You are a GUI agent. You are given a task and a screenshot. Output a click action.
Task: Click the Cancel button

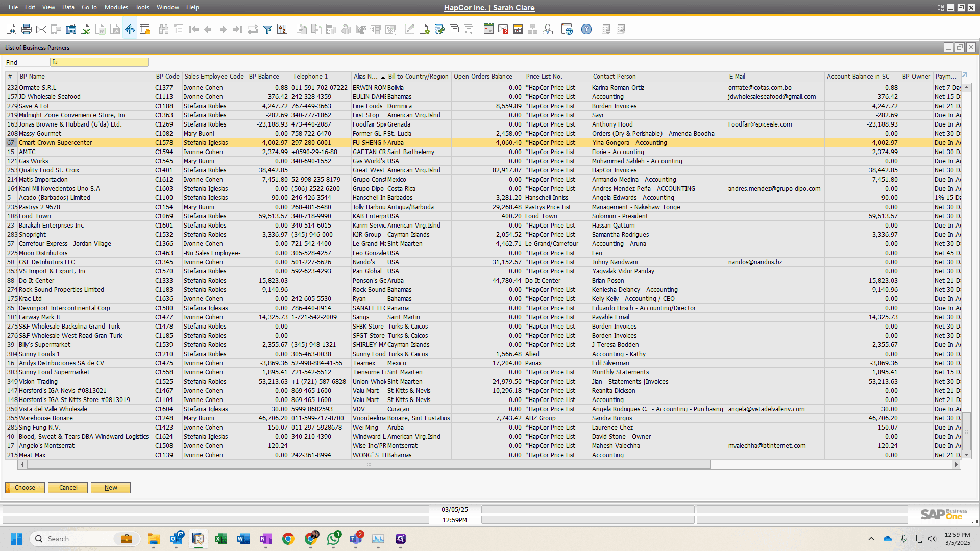click(68, 488)
